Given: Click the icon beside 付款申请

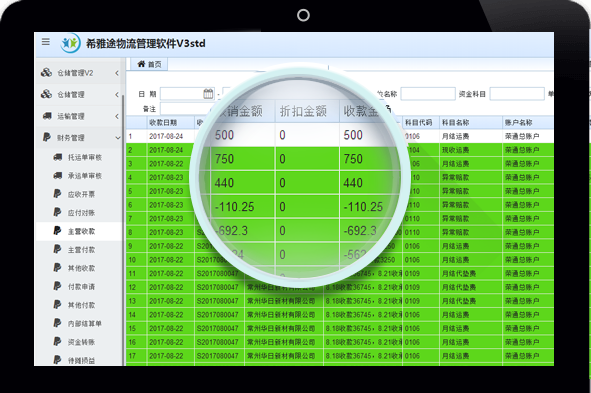Looking at the screenshot, I should pyautogui.click(x=57, y=286).
